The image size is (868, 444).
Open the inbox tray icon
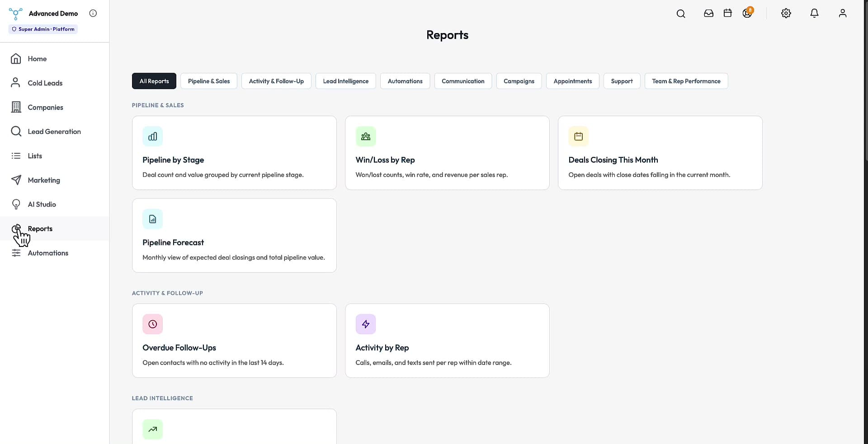tap(708, 14)
